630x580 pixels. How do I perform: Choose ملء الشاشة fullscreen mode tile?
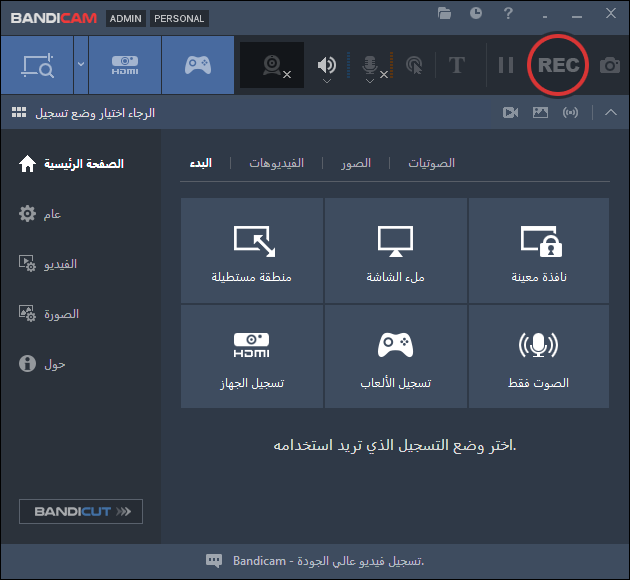click(x=396, y=250)
